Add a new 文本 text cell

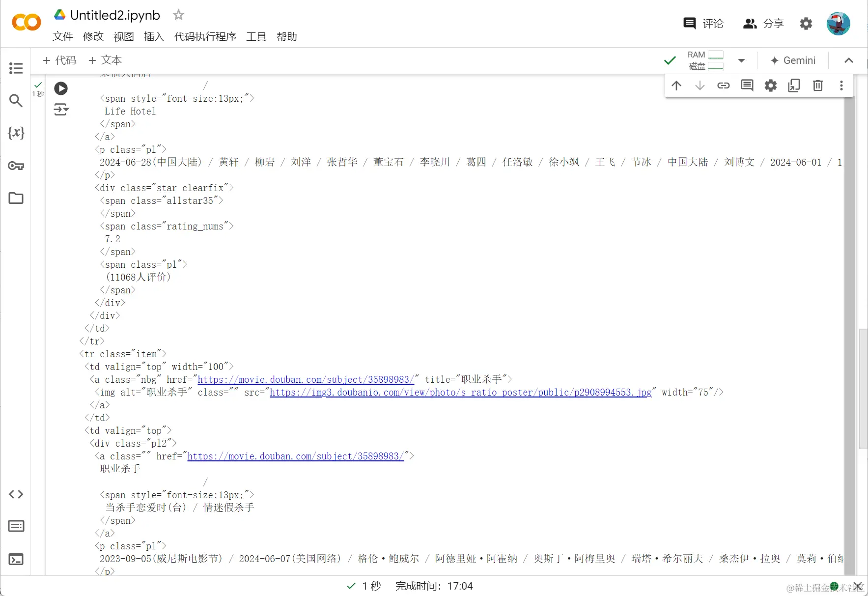105,60
